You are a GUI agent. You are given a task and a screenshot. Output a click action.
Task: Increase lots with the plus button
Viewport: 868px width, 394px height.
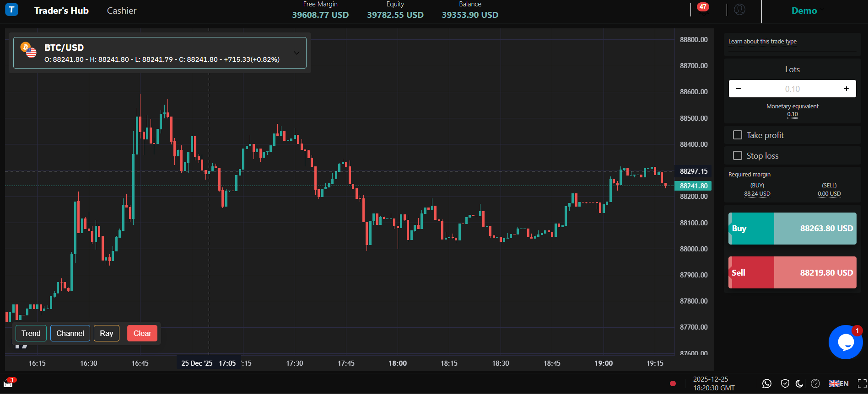tap(846, 89)
